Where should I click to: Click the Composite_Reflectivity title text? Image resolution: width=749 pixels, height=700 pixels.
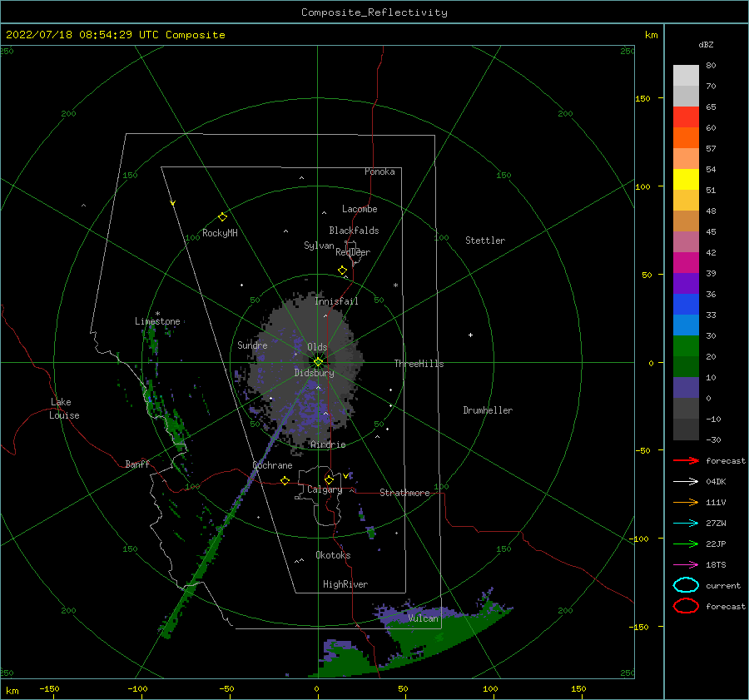(x=374, y=12)
